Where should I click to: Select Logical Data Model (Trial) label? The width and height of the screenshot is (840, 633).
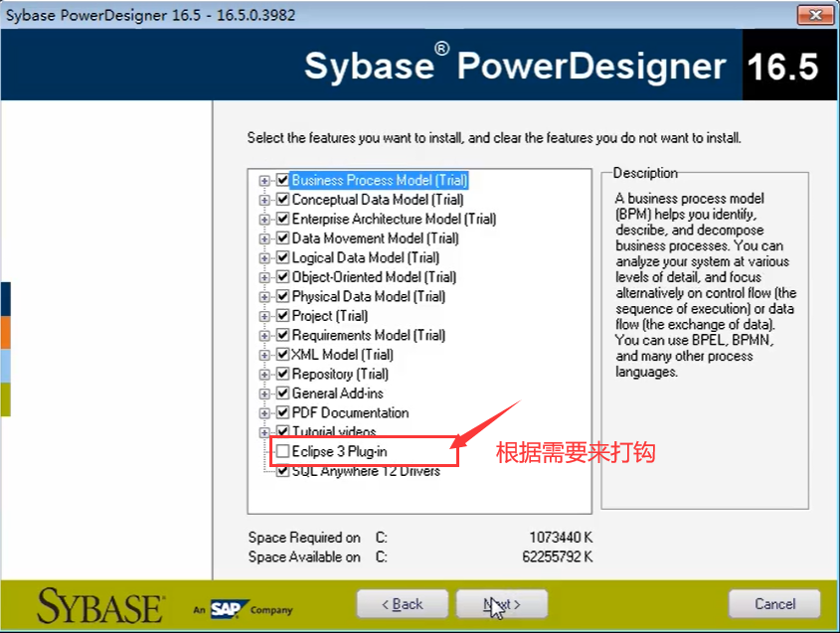tap(366, 257)
